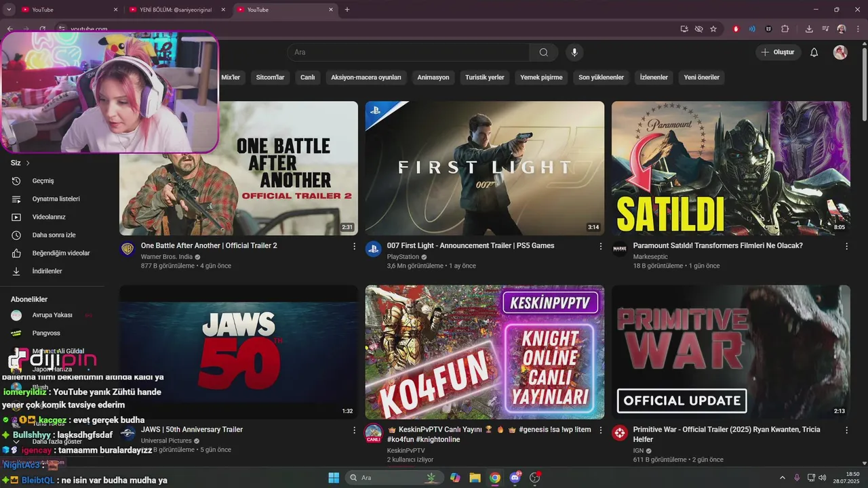Open options menu for JAWS 50th Anniversary
This screenshot has width=868, height=488.
[354, 430]
